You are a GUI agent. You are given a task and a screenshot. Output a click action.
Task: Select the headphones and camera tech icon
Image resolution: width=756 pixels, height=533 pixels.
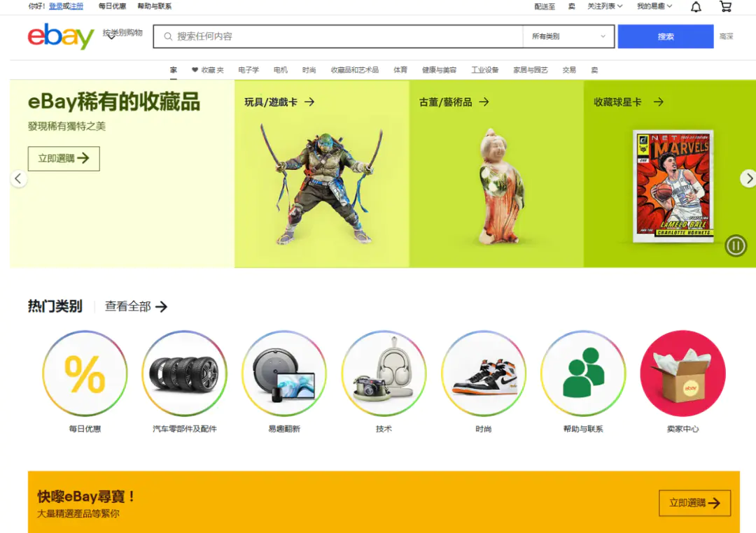tap(384, 374)
